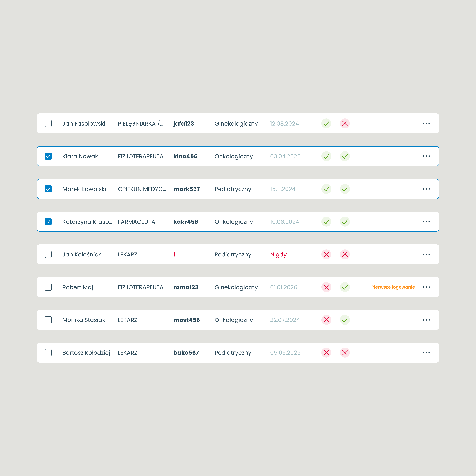Click the red cross status in Jan Fasolowski's row
The height and width of the screenshot is (476, 476).
point(345,123)
